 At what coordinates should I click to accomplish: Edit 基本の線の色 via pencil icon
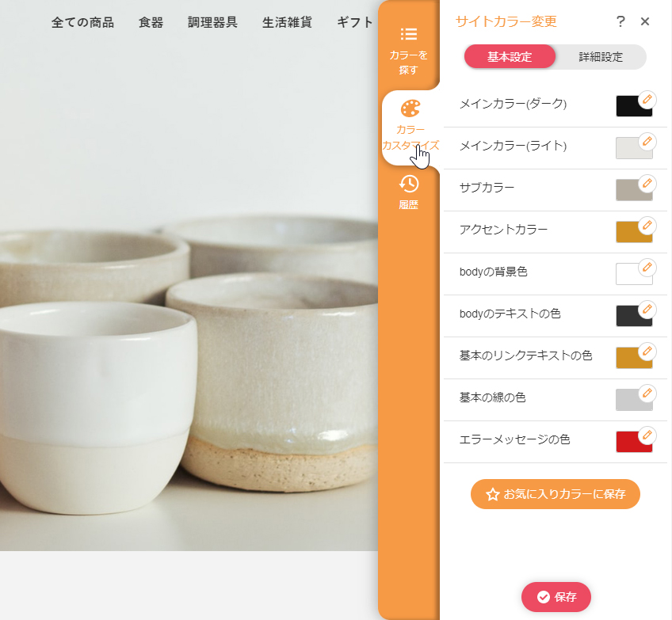[x=647, y=393]
